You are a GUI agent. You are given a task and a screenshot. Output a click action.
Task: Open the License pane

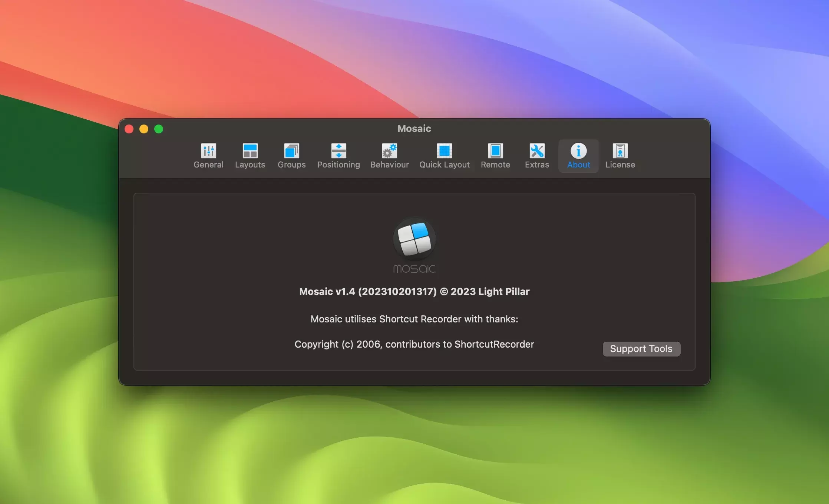tap(620, 156)
